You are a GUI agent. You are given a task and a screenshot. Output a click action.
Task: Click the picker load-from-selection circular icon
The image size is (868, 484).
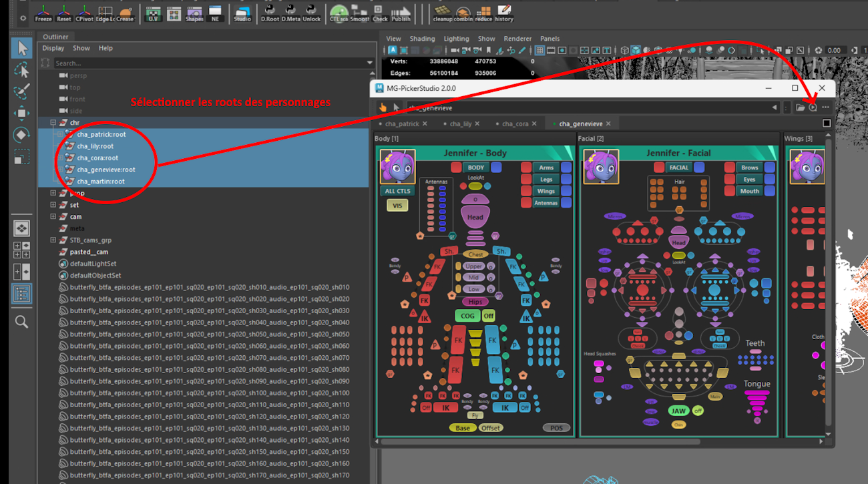813,107
